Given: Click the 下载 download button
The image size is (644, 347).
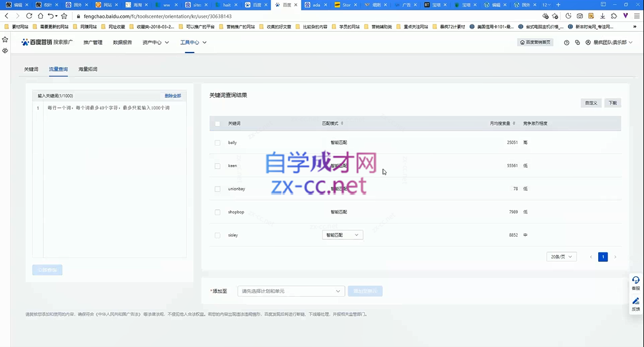Looking at the screenshot, I should pos(612,103).
